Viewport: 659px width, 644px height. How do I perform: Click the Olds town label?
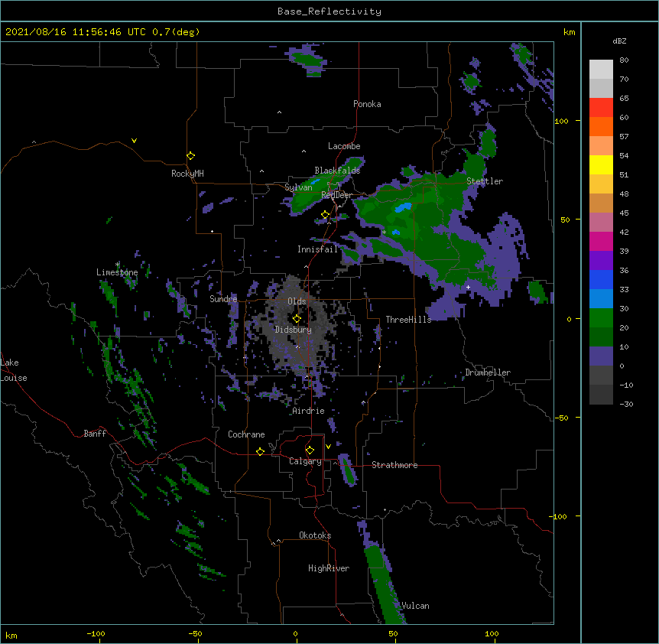pyautogui.click(x=297, y=301)
